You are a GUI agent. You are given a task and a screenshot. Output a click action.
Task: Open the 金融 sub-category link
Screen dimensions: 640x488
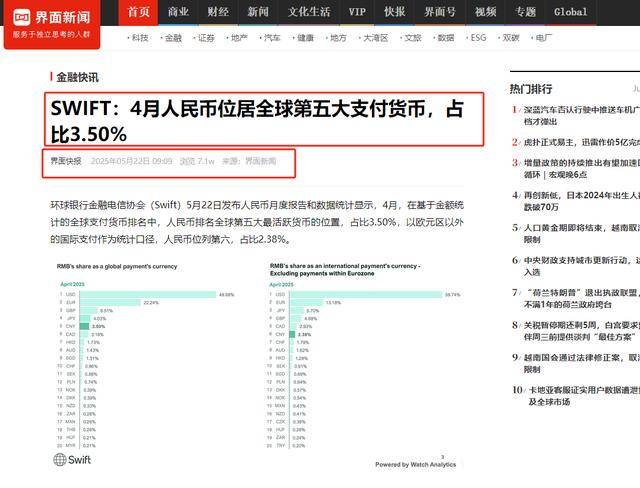[x=171, y=38]
